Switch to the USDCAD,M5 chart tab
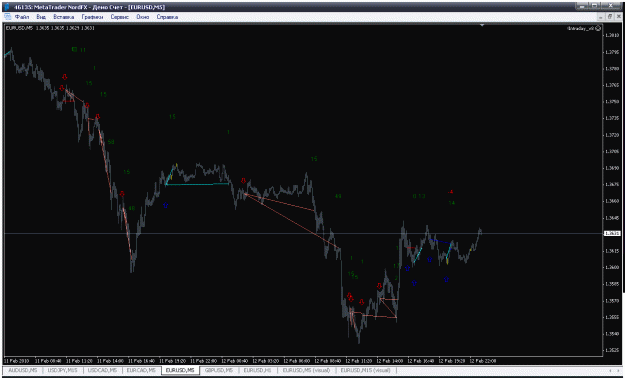Image resolution: width=625 pixels, height=378 pixels. [103, 370]
